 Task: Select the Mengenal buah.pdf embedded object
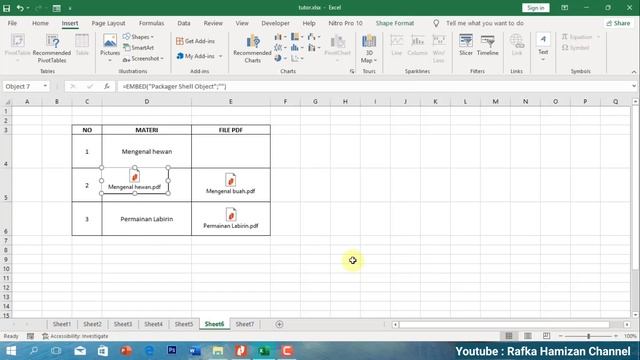coord(231,184)
